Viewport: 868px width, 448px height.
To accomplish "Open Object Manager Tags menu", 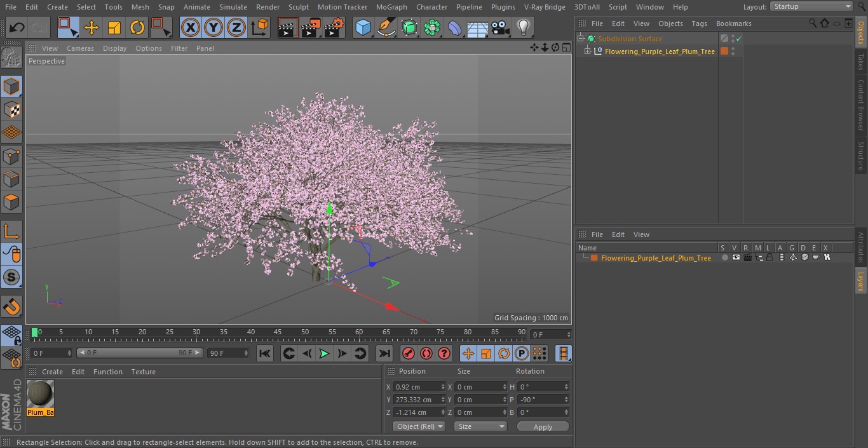I will coord(699,24).
